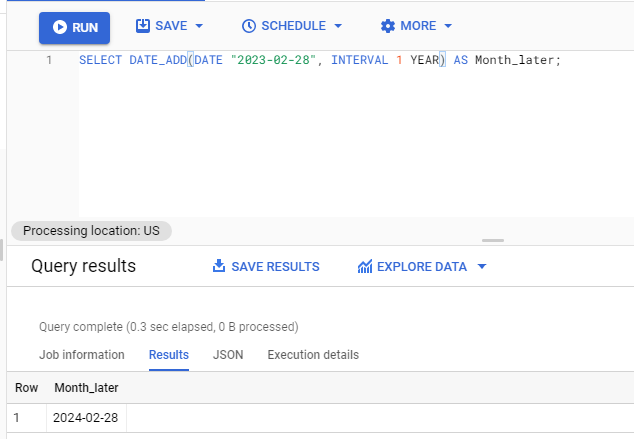Image resolution: width=634 pixels, height=439 pixels.
Task: Click the Query results heading
Action: tap(83, 266)
